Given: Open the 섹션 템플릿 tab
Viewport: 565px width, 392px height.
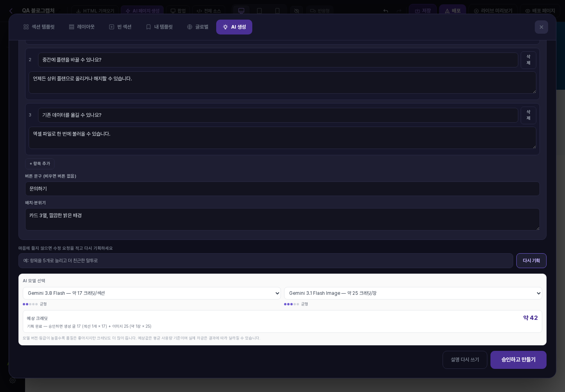Looking at the screenshot, I should 39,27.
